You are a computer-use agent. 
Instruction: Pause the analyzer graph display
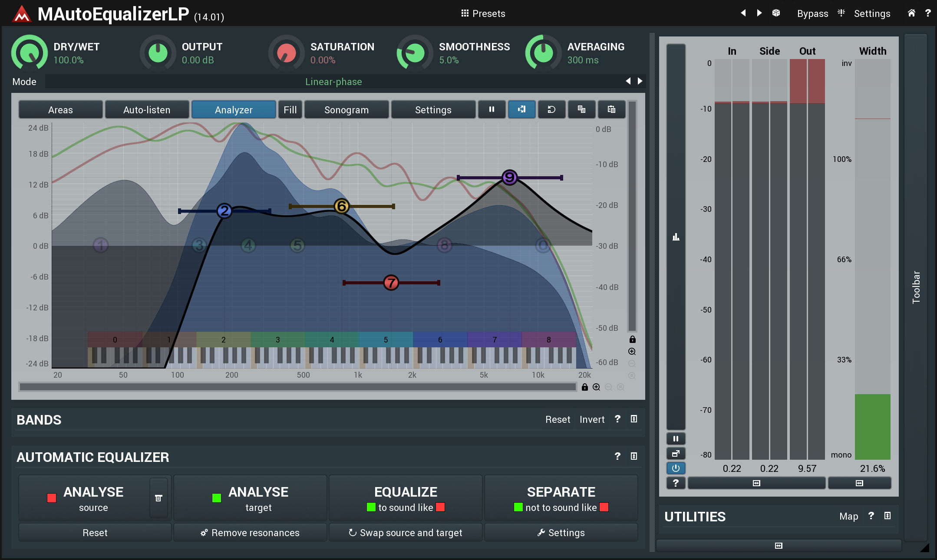[x=492, y=109]
